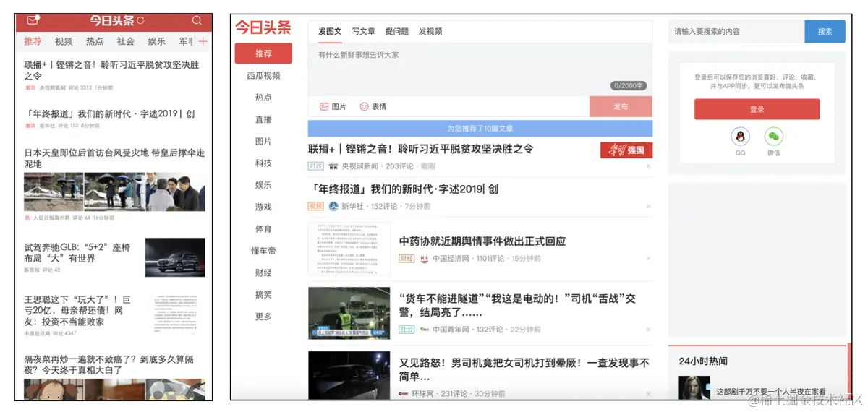This screenshot has height=412, width=868.
Task: Switch to the 发图文 tab
Action: click(x=330, y=31)
